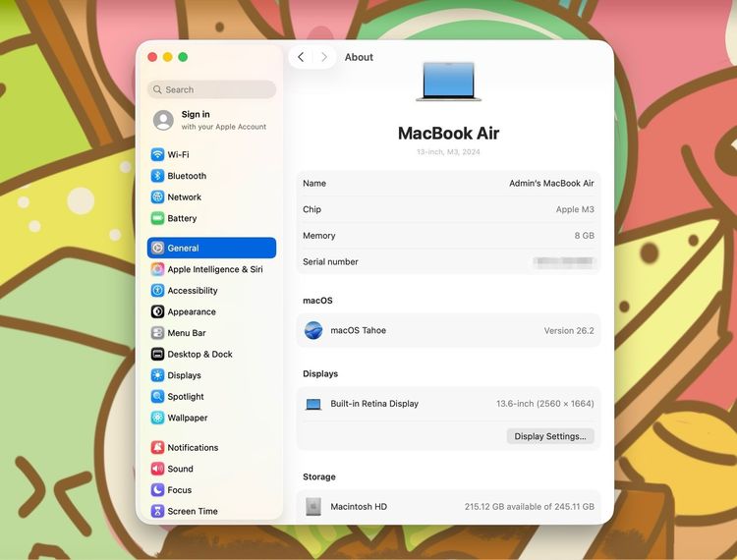Click the Displays label in sidebar
737x560 pixels.
(x=185, y=375)
